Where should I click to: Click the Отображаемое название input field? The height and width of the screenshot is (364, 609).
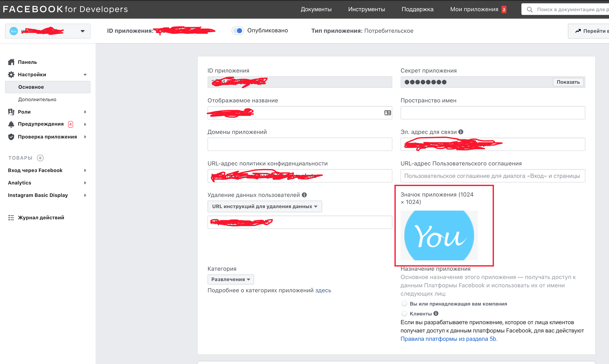tap(300, 113)
